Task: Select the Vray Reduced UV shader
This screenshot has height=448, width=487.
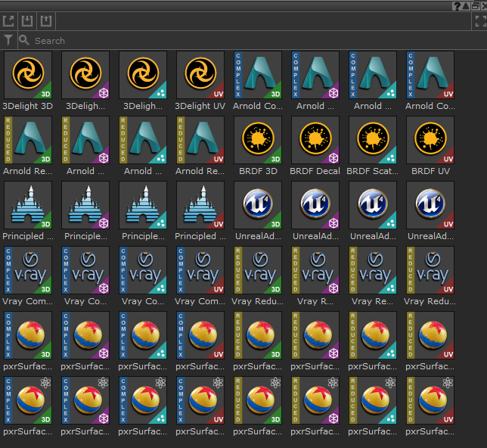Action: coord(430,270)
